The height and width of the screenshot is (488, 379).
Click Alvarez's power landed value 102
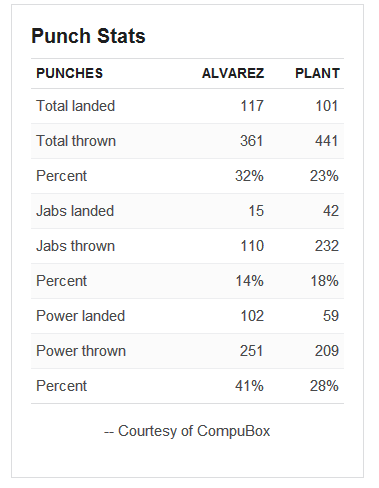pyautogui.click(x=252, y=316)
